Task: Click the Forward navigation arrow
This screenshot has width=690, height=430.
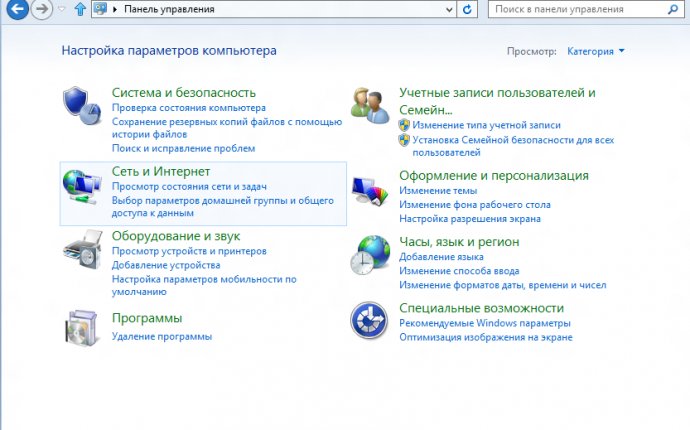Action: [42, 9]
